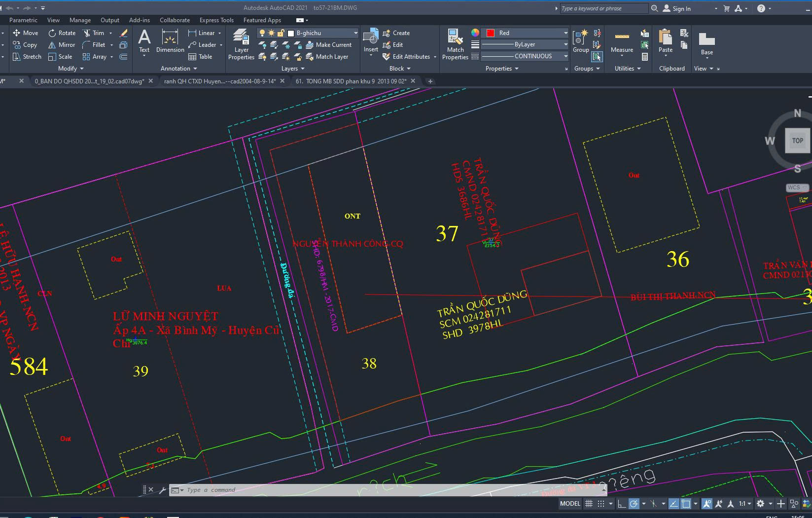Viewport: 812px width, 518px height.
Task: Click the Red object color swatch
Action: point(491,33)
